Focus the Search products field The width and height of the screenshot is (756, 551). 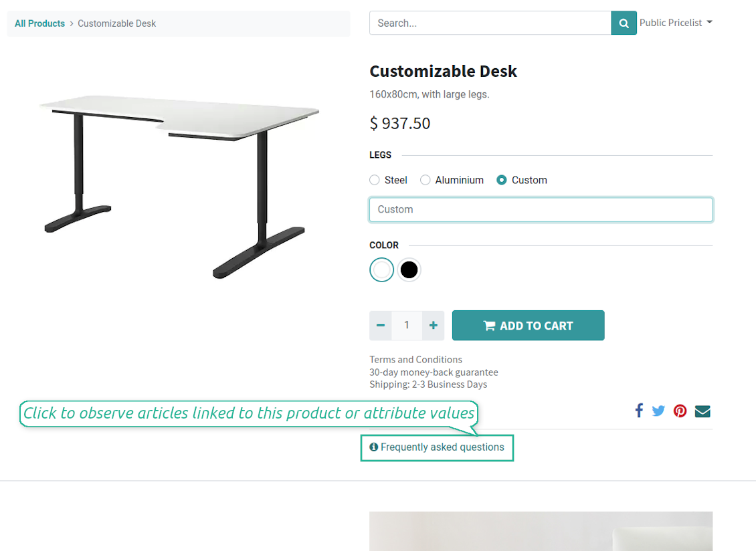[x=490, y=23]
